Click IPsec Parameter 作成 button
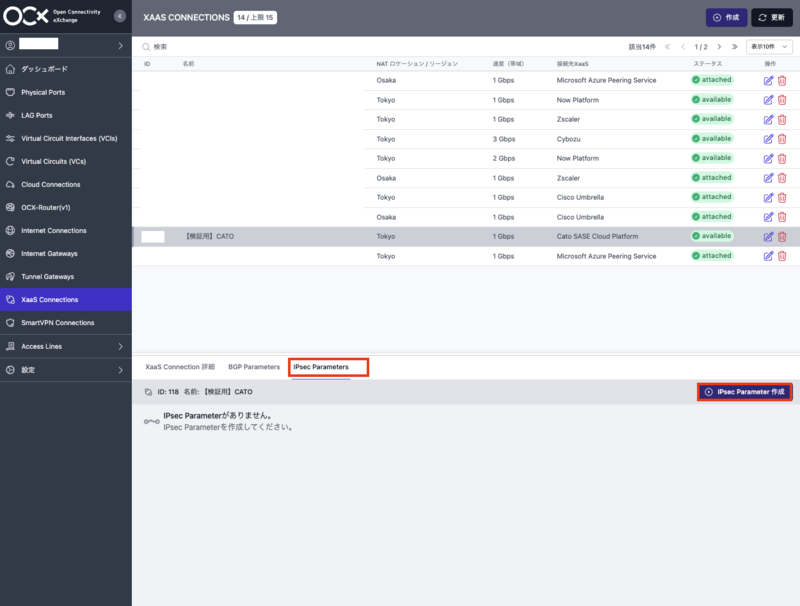The image size is (800, 606). pyautogui.click(x=745, y=392)
